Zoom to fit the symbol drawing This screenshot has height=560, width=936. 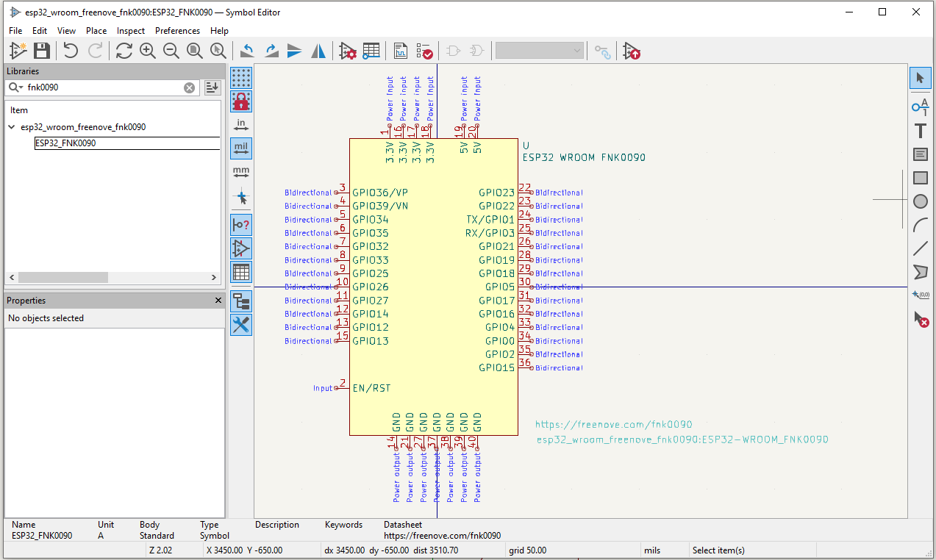(194, 50)
